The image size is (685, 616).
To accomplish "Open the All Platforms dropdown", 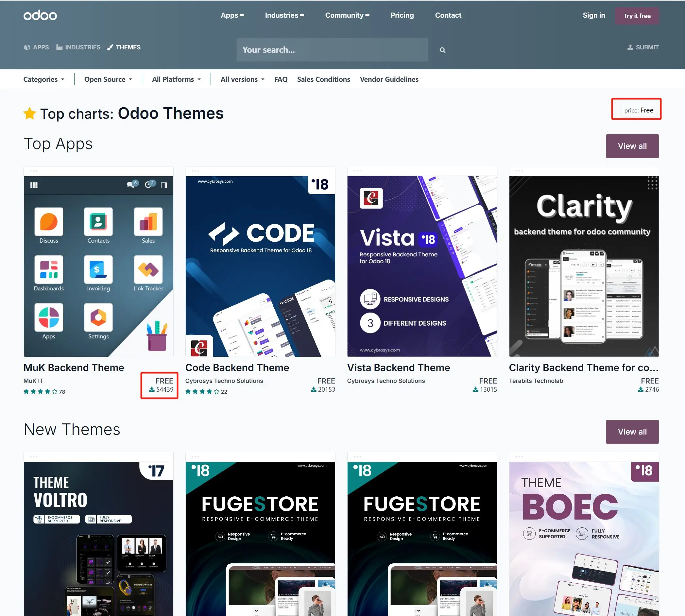I will [x=176, y=79].
